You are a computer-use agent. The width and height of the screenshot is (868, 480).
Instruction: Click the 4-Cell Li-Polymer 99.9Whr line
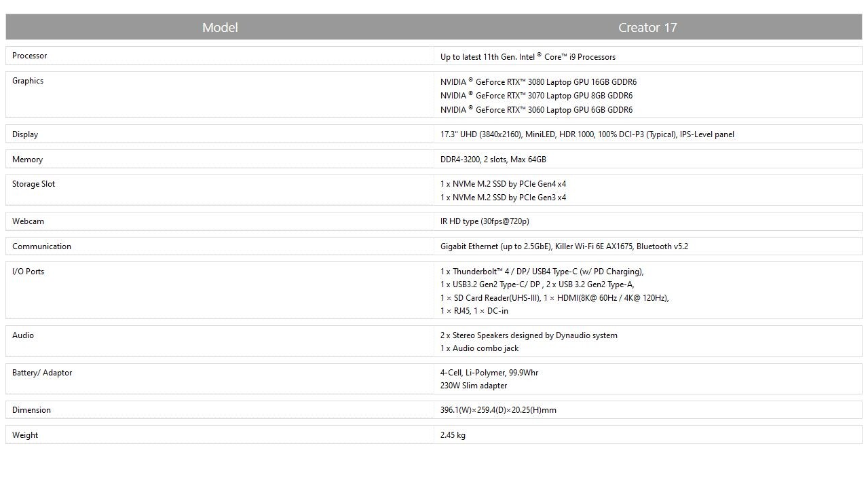(x=489, y=373)
